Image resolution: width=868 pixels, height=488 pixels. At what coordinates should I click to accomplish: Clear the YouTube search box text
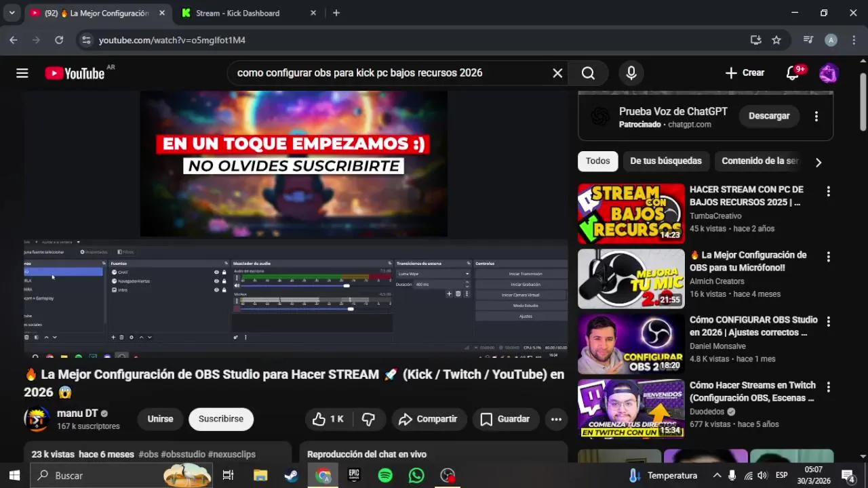557,73
